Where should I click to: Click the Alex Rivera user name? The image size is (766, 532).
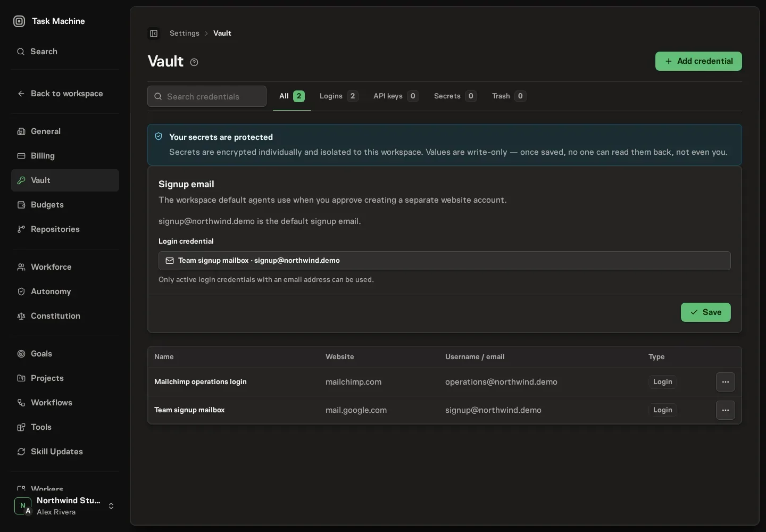(56, 512)
